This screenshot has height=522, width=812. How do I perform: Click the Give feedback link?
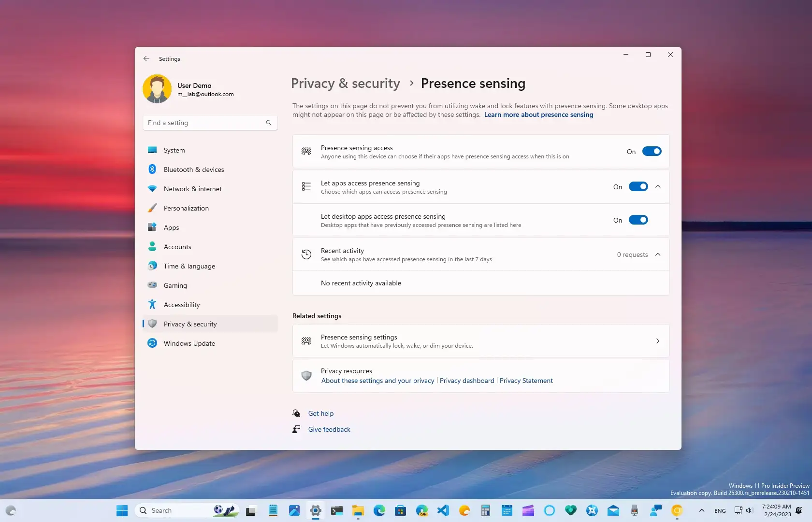point(329,429)
